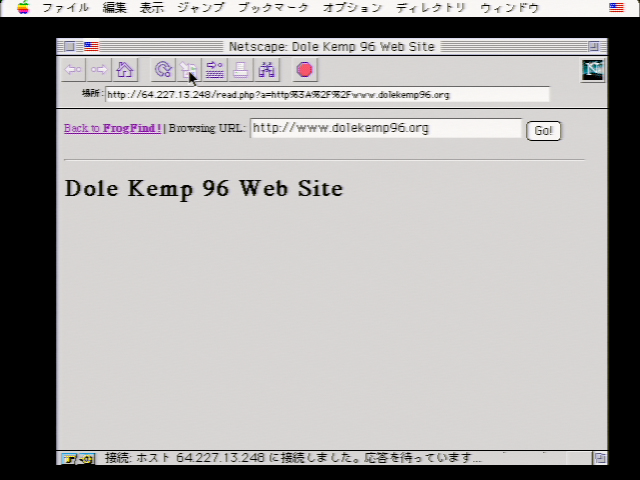Click the open location toolbar icon
The width and height of the screenshot is (640, 480).
(x=215, y=70)
